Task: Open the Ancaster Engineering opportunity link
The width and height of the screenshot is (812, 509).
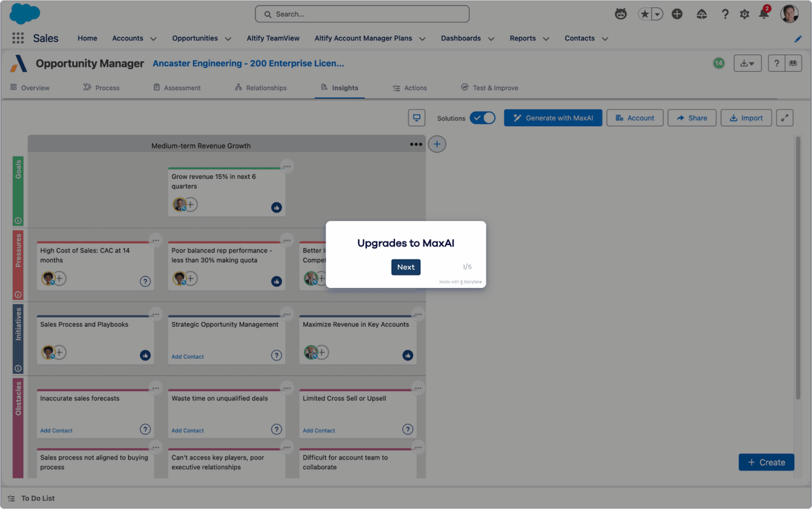Action: point(248,63)
